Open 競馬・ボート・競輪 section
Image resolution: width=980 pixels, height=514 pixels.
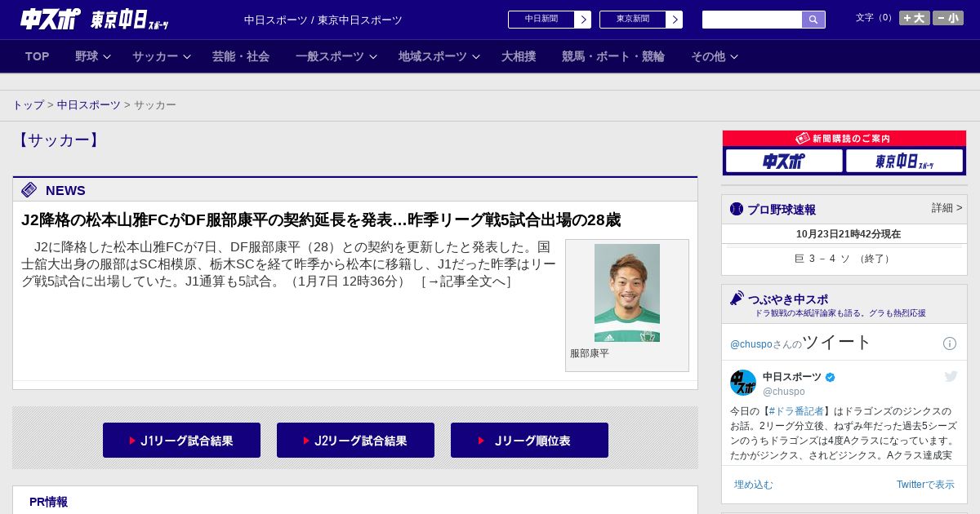click(613, 56)
